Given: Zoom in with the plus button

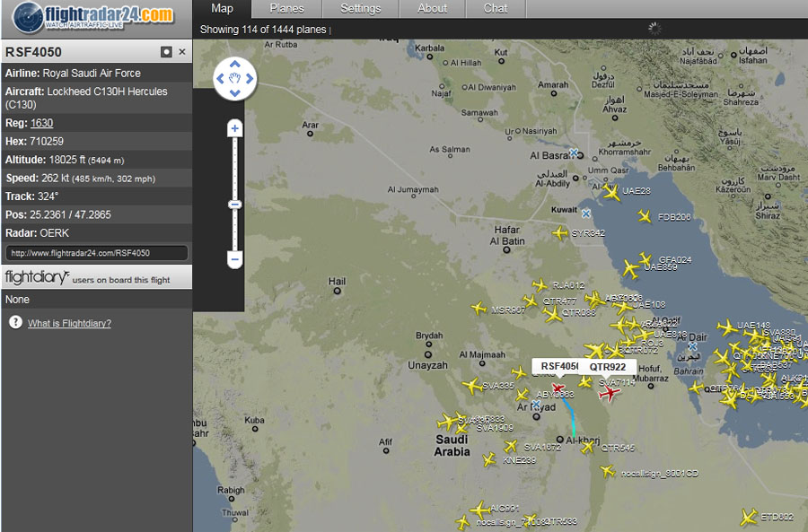Looking at the screenshot, I should point(235,128).
